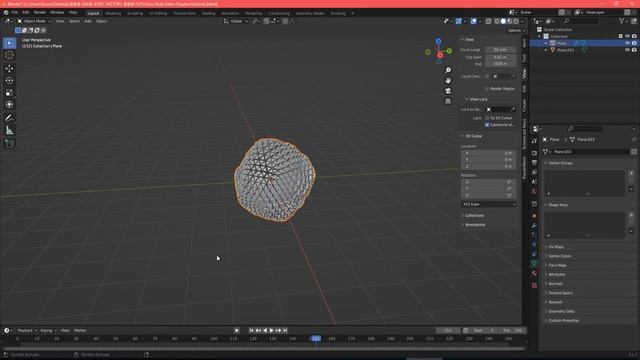Viewport: 640px width, 360px height.
Task: Open the XYZ Euler rotation mode dropdown
Action: click(489, 204)
